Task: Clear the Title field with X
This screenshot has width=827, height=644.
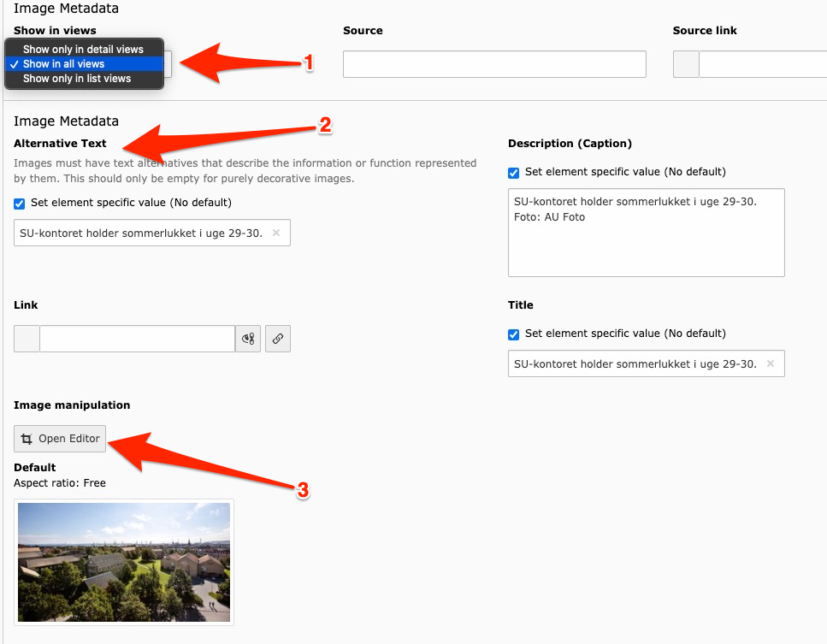Action: pos(770,363)
